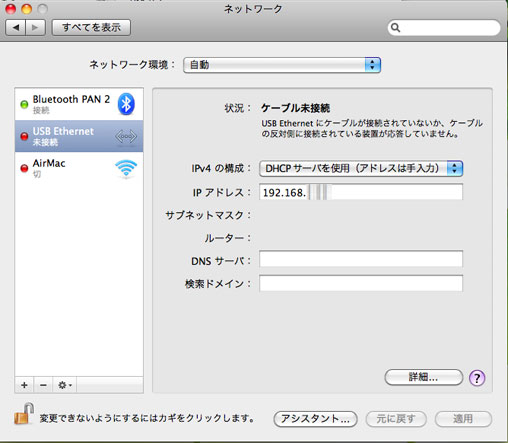Click the 元に戻す revert button

click(396, 419)
